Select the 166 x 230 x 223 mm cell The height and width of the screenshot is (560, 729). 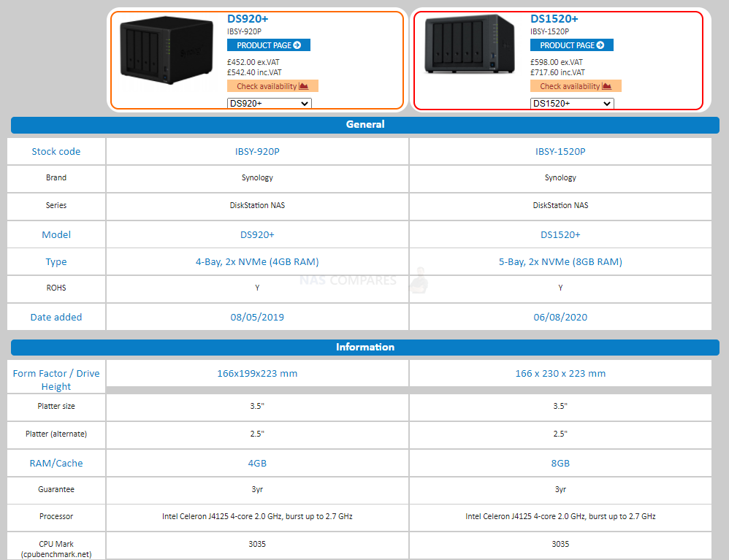[560, 373]
